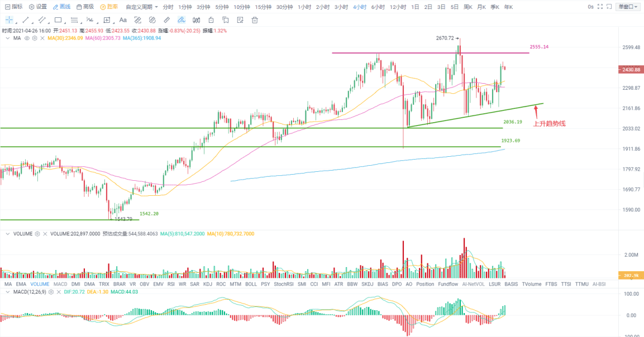Click the edit note icon in drawing toolbar
Image resolution: width=644 pixels, height=337 pixels.
click(x=240, y=20)
